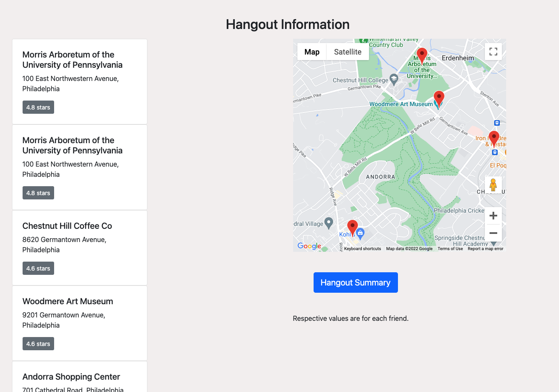The width and height of the screenshot is (559, 392).
Task: Click 'Respective values are for each friend' text
Action: (351, 318)
